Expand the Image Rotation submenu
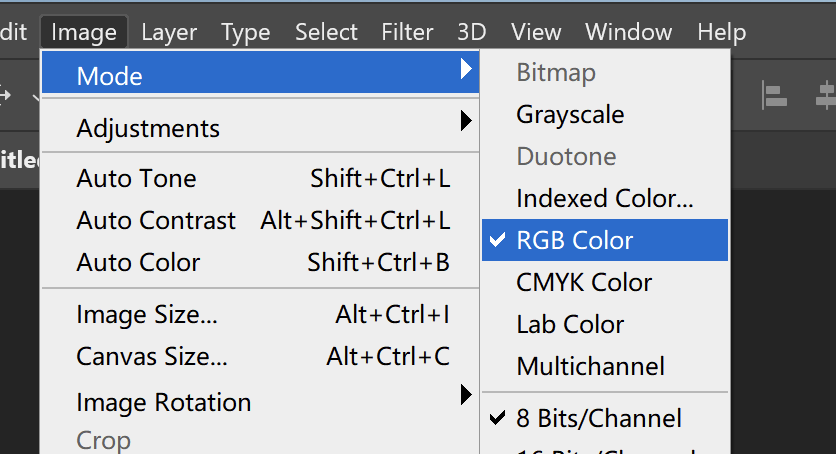Viewport: 836px width, 454px height. pyautogui.click(x=465, y=395)
